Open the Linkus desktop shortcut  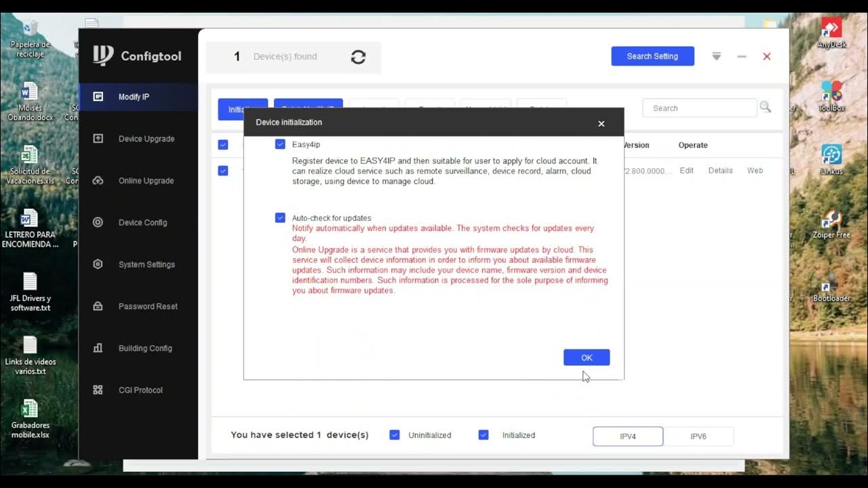pos(831,159)
